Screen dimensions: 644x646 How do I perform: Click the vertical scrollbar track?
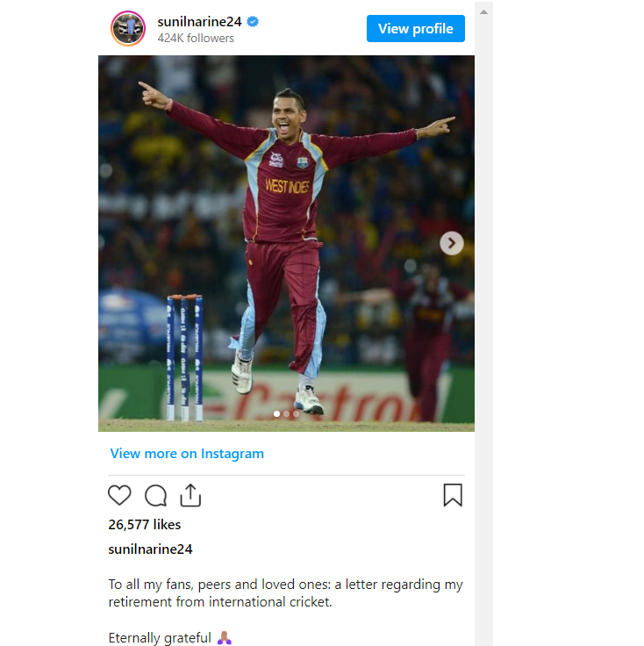pos(483,330)
